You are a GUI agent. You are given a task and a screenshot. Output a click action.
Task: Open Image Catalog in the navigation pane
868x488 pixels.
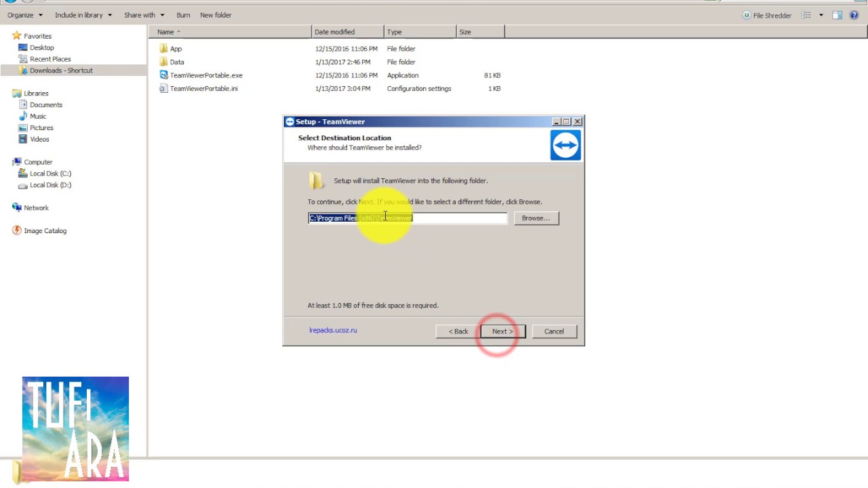(45, 231)
